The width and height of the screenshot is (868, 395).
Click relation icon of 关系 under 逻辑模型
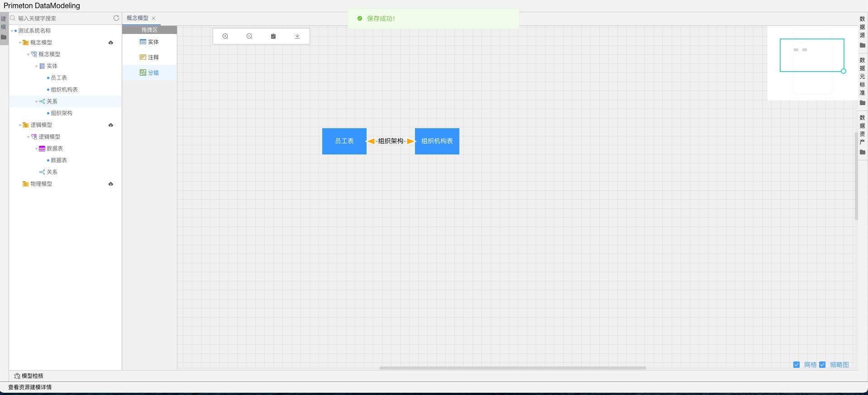(42, 172)
